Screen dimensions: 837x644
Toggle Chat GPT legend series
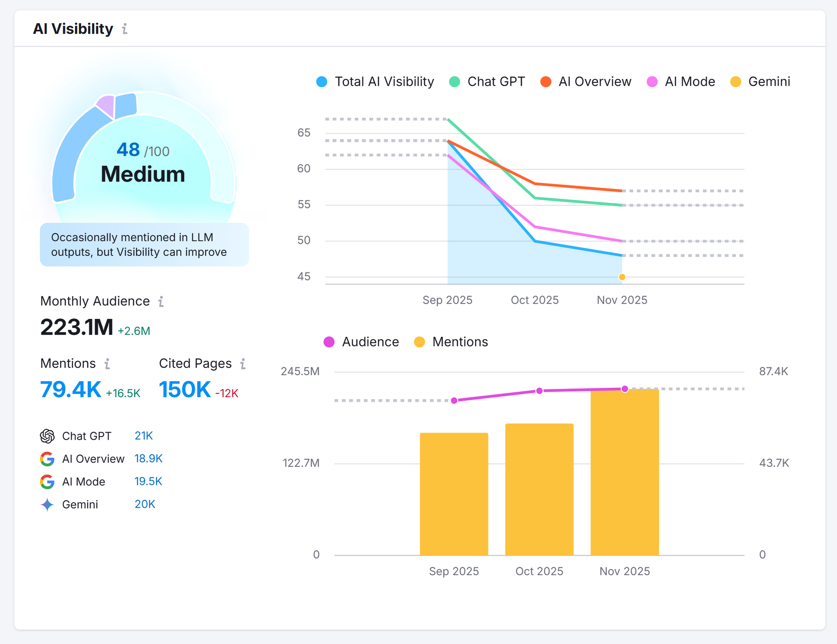click(487, 82)
